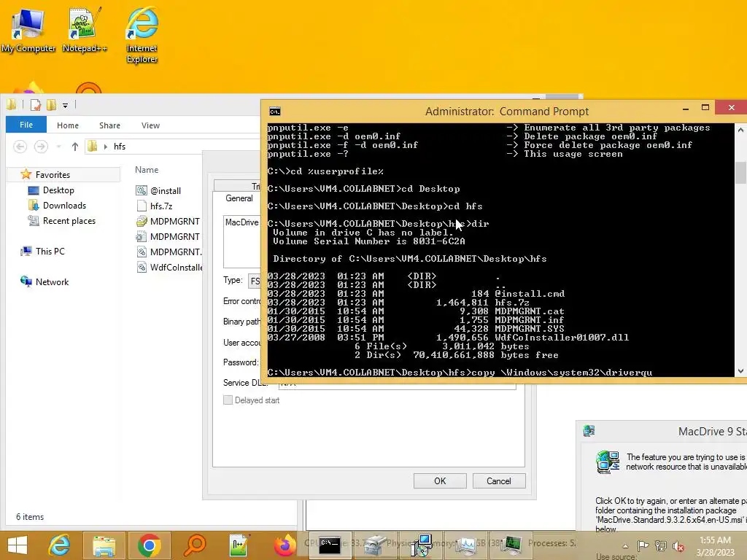Open the Type dropdown in service dialog
This screenshot has width=747, height=560.
tap(255, 281)
